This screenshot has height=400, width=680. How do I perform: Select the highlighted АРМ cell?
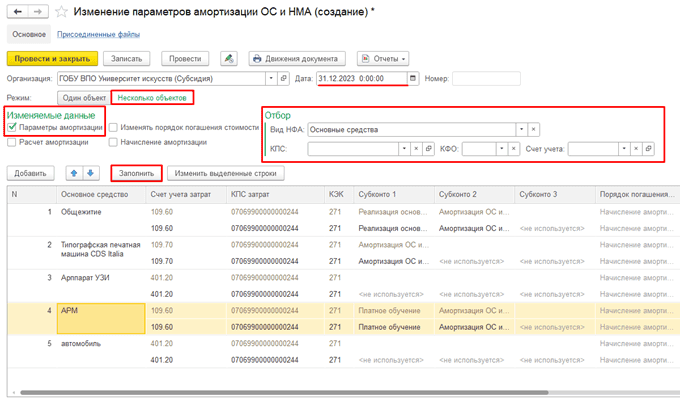[101, 318]
